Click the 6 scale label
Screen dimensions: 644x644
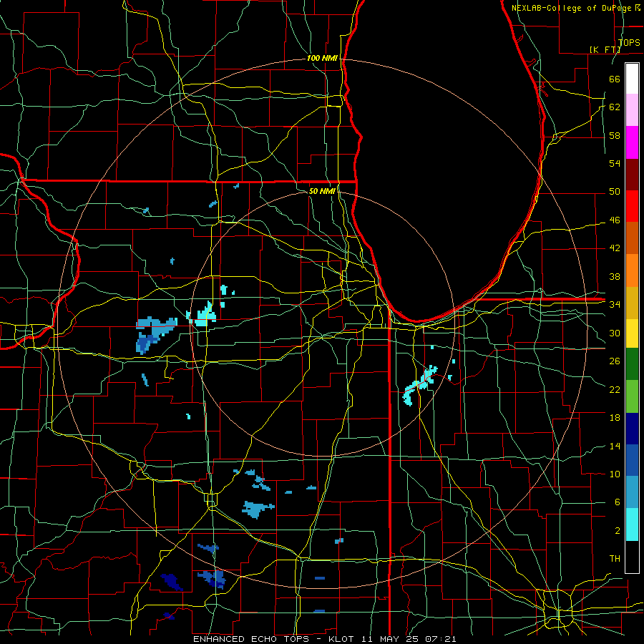pyautogui.click(x=618, y=502)
